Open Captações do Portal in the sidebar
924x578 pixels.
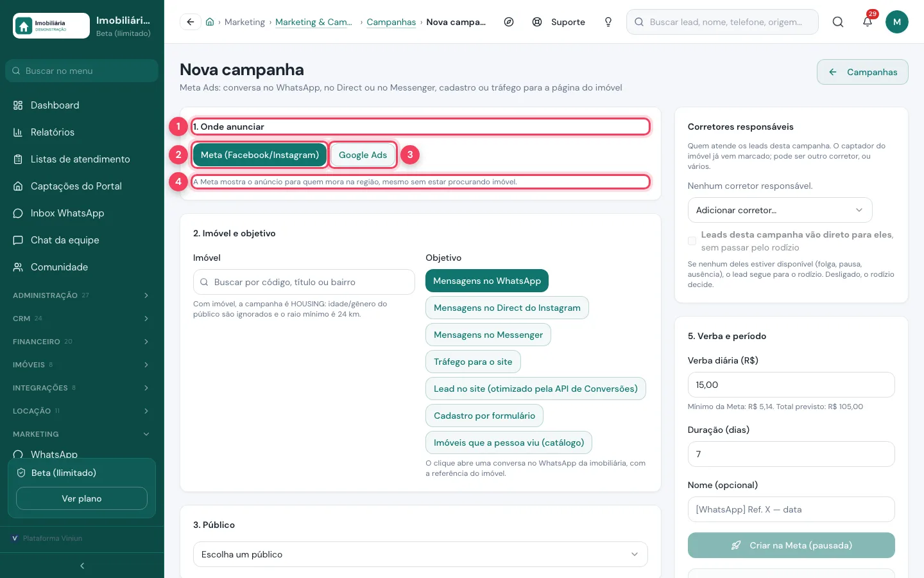(81, 186)
